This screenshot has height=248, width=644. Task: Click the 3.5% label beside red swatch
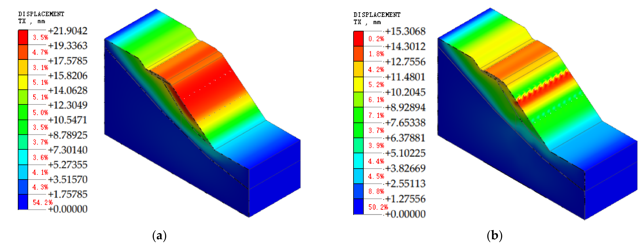pyautogui.click(x=40, y=38)
